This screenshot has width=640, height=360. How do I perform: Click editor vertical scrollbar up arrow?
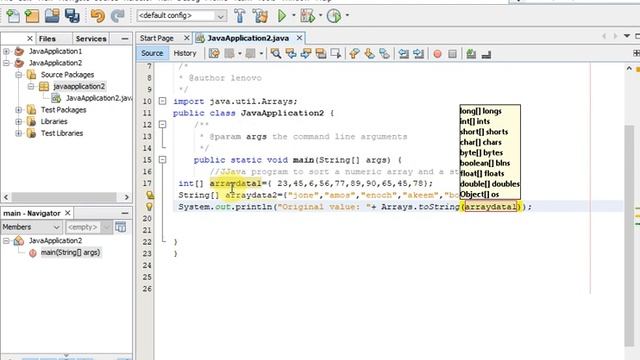629,69
